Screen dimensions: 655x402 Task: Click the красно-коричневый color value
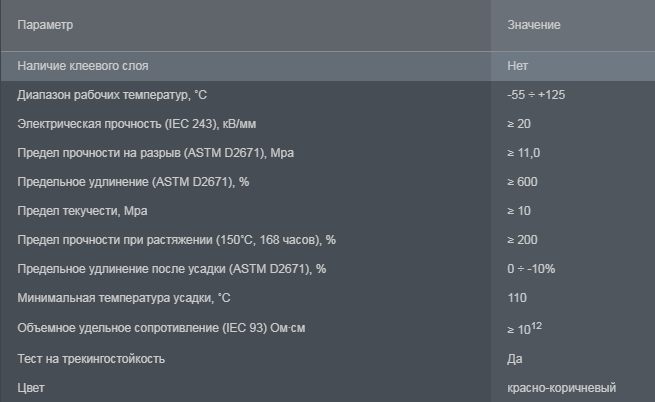tap(561, 388)
